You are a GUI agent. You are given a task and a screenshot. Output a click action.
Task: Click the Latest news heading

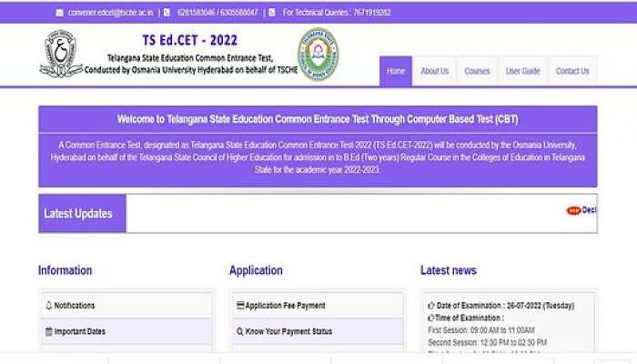pos(449,270)
